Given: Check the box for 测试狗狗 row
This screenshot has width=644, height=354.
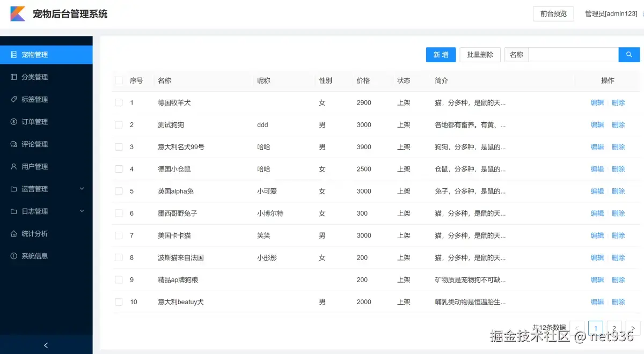Looking at the screenshot, I should 119,124.
